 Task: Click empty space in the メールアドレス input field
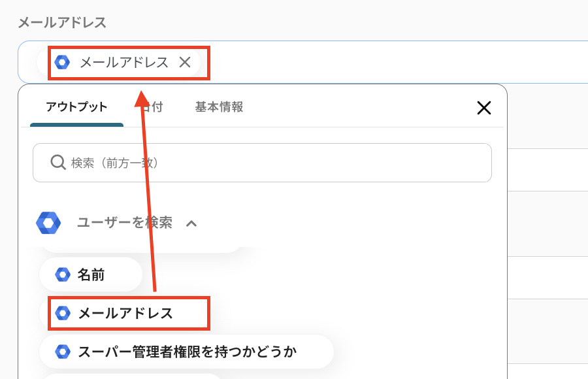click(392, 62)
